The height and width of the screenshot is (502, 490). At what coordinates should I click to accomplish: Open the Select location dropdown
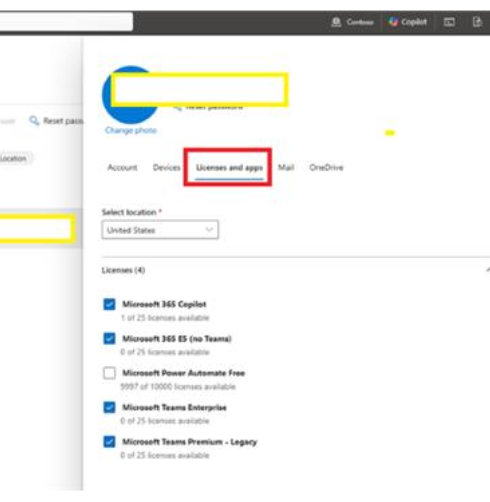point(160,230)
